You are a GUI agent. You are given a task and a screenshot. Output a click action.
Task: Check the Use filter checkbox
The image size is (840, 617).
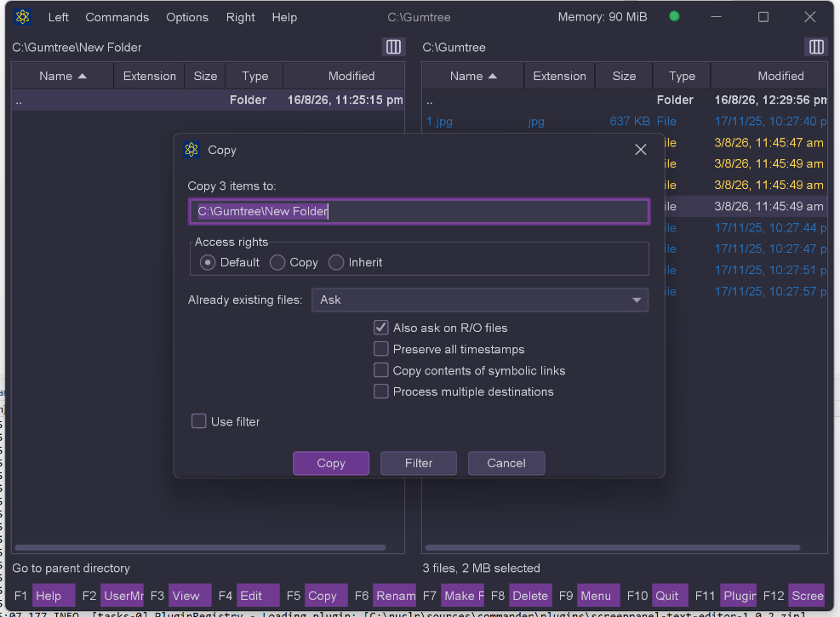199,421
